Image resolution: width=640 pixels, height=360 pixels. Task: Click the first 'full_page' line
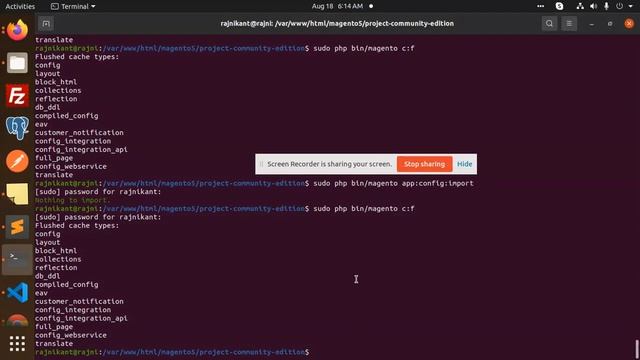pos(54,158)
